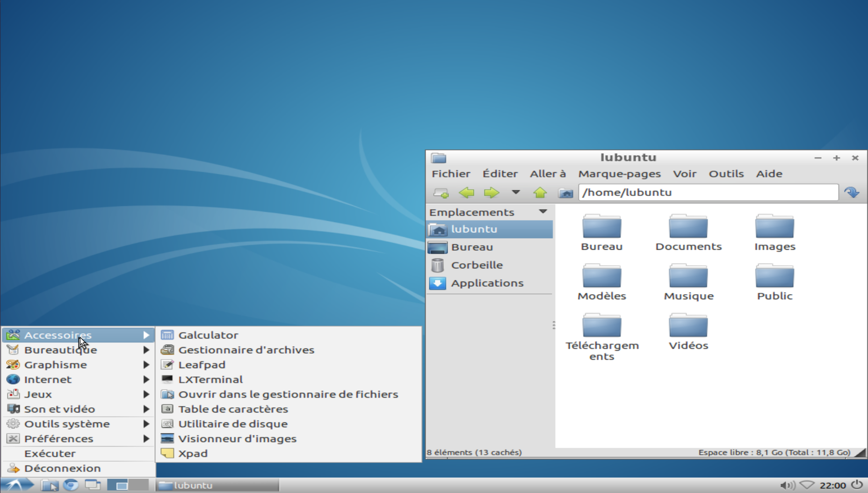The height and width of the screenshot is (493, 868).
Task: Click the free space status text
Action: 774,452
